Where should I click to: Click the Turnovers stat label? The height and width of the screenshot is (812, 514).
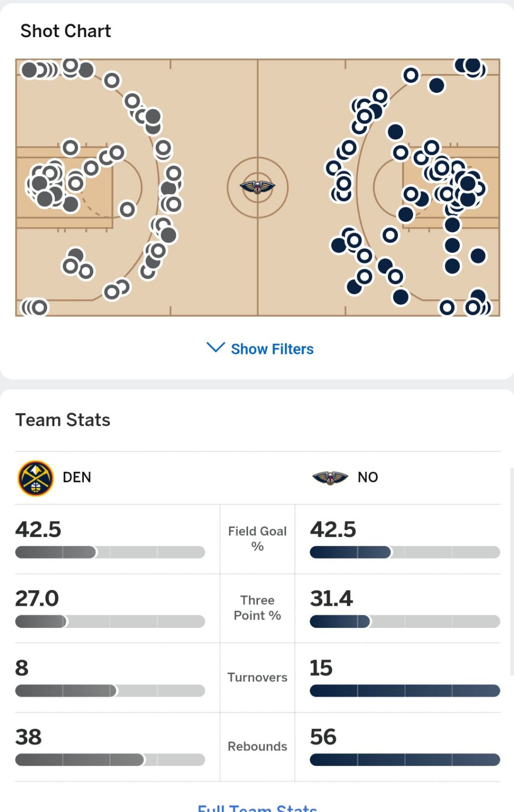[x=258, y=677]
